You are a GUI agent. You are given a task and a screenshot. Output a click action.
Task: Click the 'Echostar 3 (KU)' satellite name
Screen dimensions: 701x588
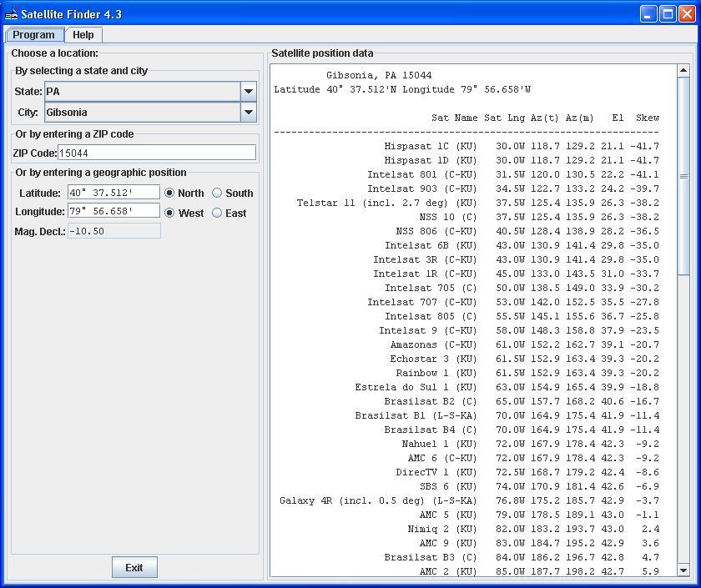434,359
